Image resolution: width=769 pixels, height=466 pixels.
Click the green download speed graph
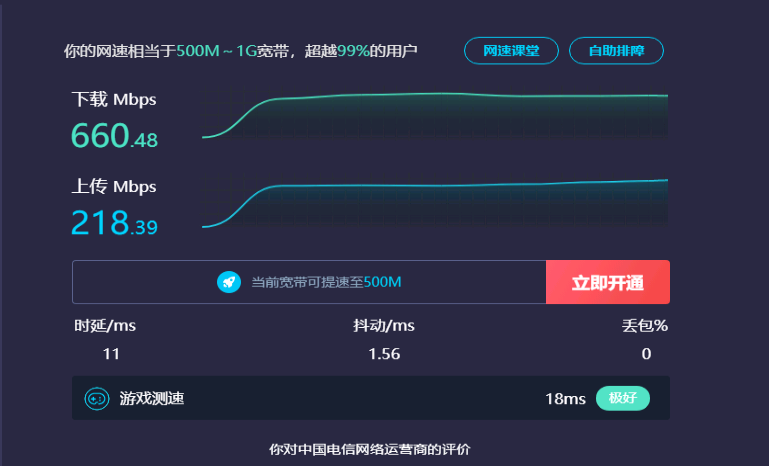(x=435, y=113)
